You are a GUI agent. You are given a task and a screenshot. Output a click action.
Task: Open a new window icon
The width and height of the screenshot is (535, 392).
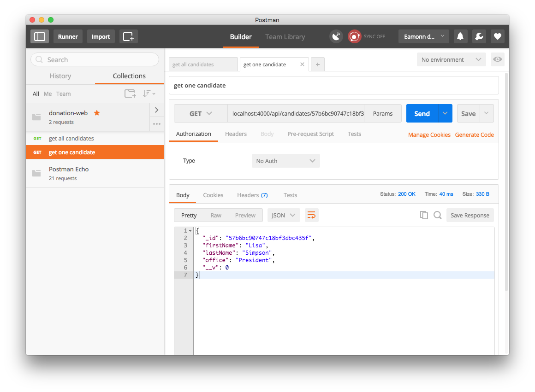pos(128,36)
